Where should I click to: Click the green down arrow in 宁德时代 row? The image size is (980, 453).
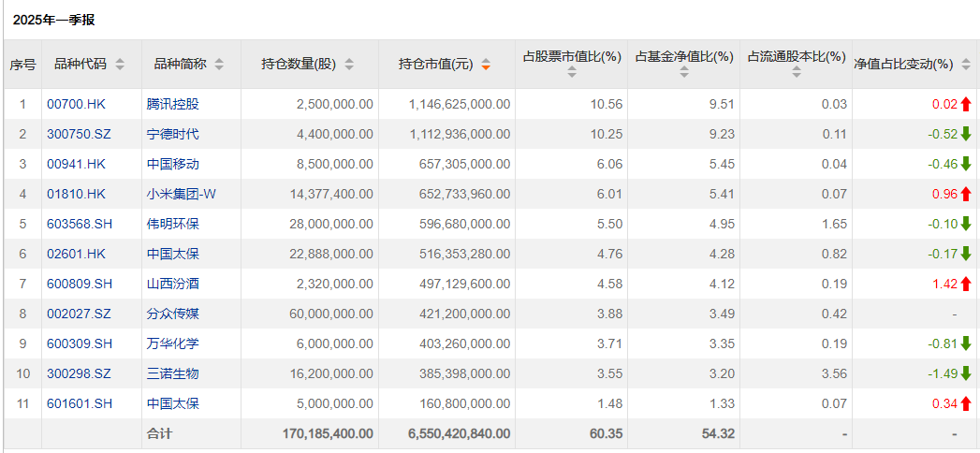[966, 134]
